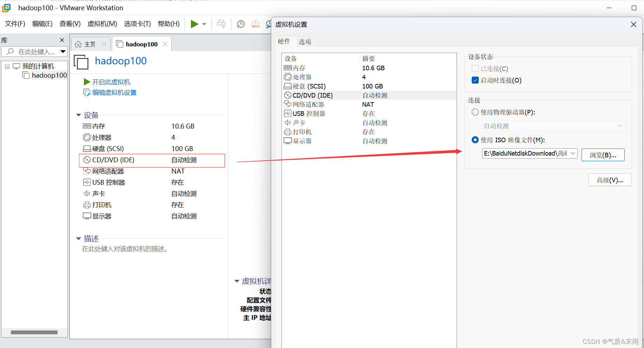Open the 虚拟机(M) menu
The height and width of the screenshot is (348, 644).
tap(102, 24)
